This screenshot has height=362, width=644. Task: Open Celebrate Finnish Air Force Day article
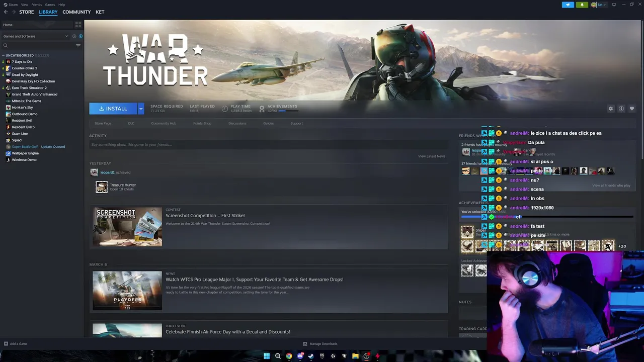pyautogui.click(x=227, y=332)
